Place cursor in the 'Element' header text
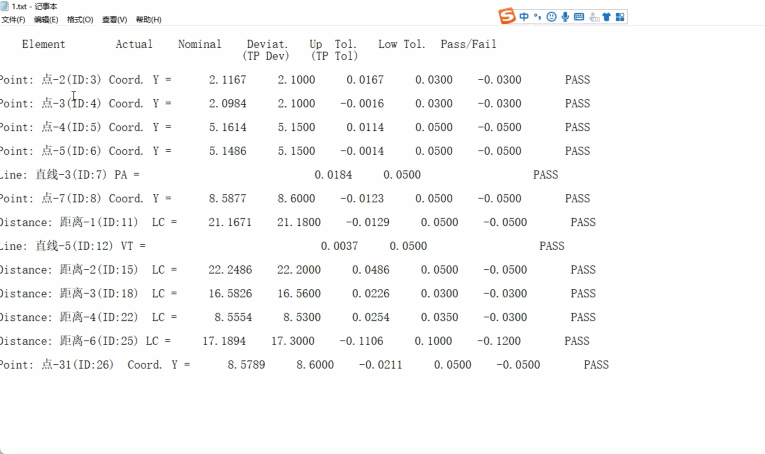Image resolution: width=765 pixels, height=454 pixels. (x=43, y=44)
